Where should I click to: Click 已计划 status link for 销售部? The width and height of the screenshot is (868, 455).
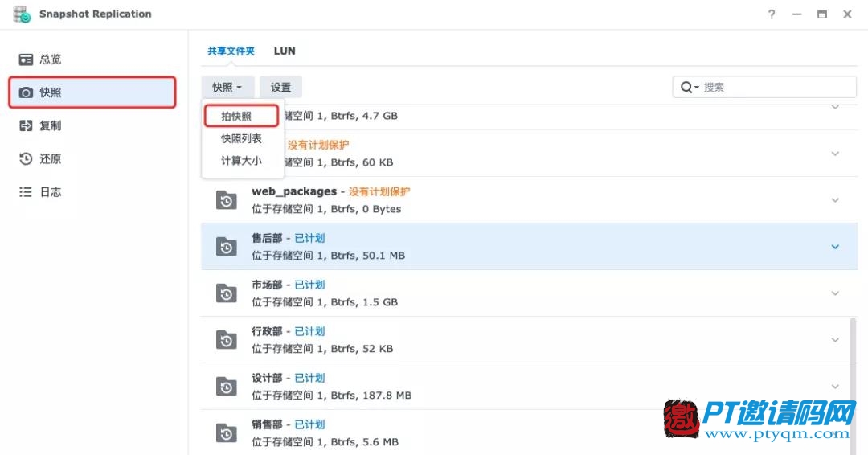(309, 424)
